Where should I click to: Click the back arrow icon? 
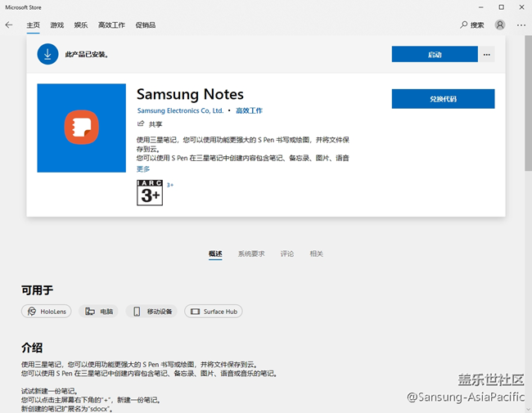click(9, 25)
